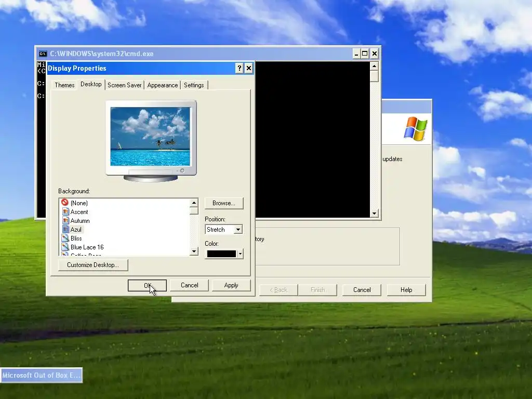Viewport: 532px width, 399px height.
Task: Click Microsoft Out of Box taskbar button
Action: [x=42, y=375]
